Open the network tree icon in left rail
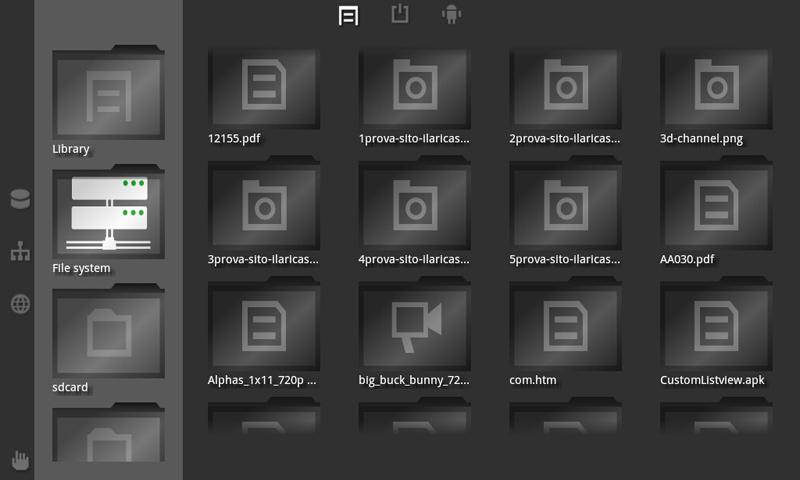 click(20, 251)
